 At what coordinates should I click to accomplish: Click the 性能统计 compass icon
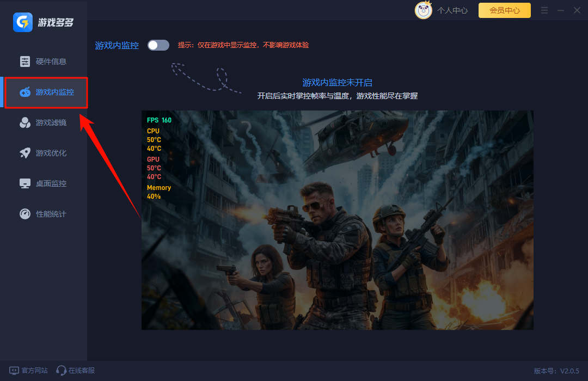(25, 214)
